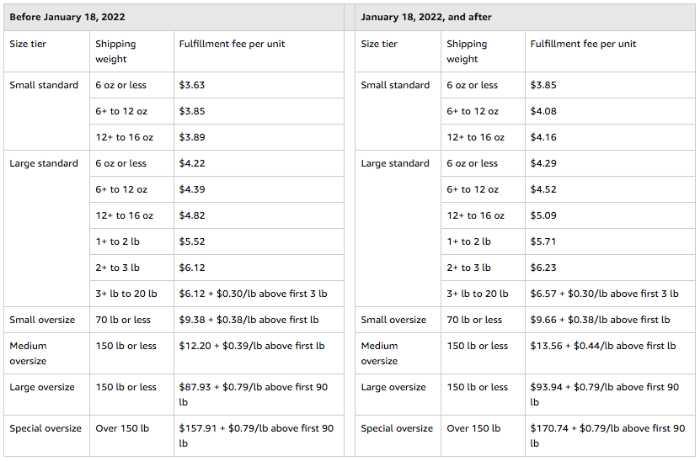
Task: Click '$9.66 + $0.38/lb above first lb'
Action: (600, 320)
